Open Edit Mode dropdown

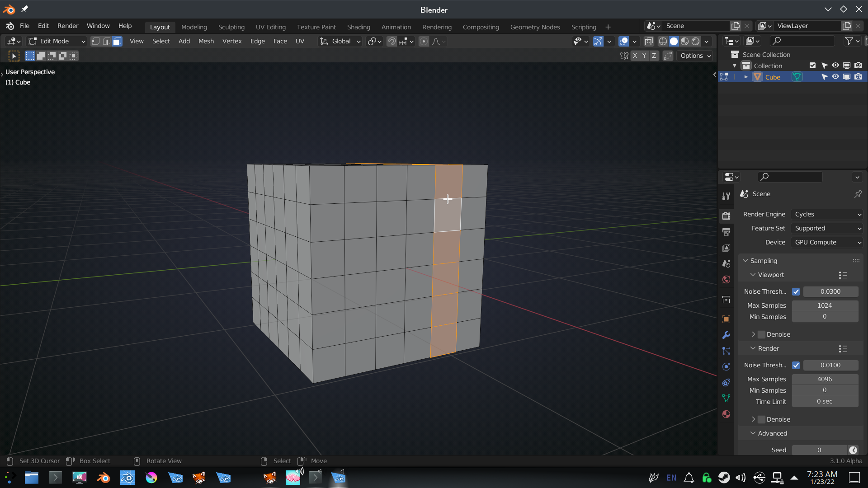click(57, 42)
